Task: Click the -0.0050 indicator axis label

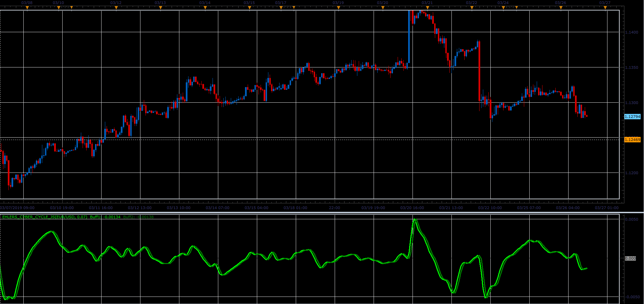Action: pos(632,297)
